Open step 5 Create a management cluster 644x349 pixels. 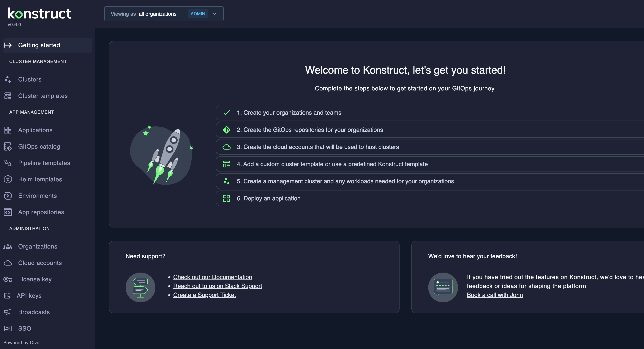pyautogui.click(x=430, y=181)
